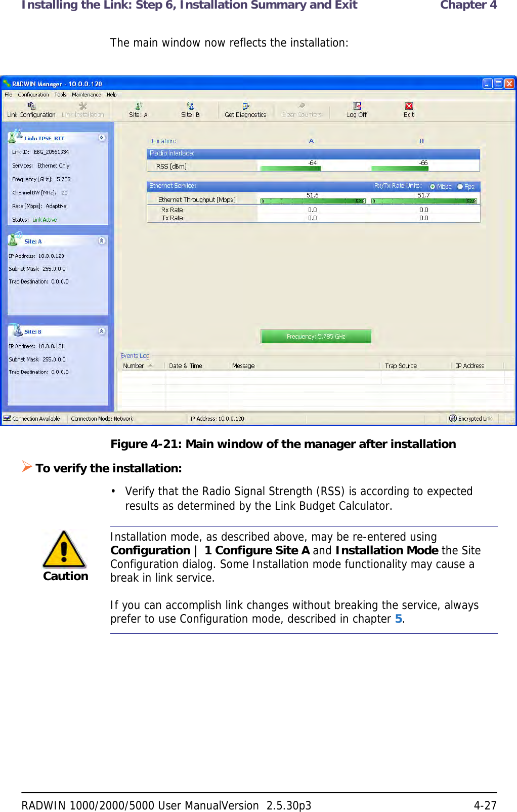Collapse the Site: B details panel
Screen dimensions: 517x812
point(102,331)
